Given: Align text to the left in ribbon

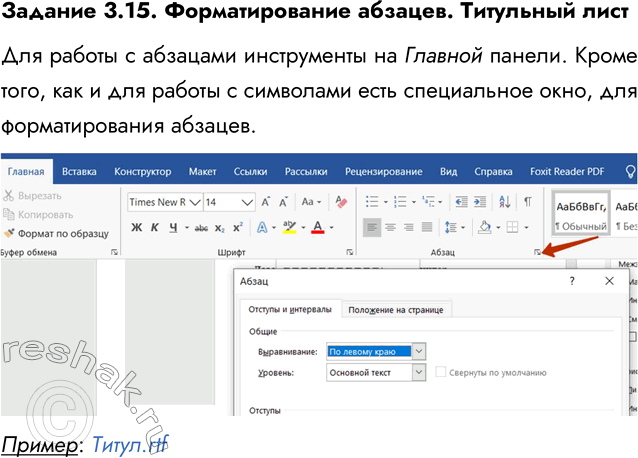Looking at the screenshot, I should click(372, 227).
